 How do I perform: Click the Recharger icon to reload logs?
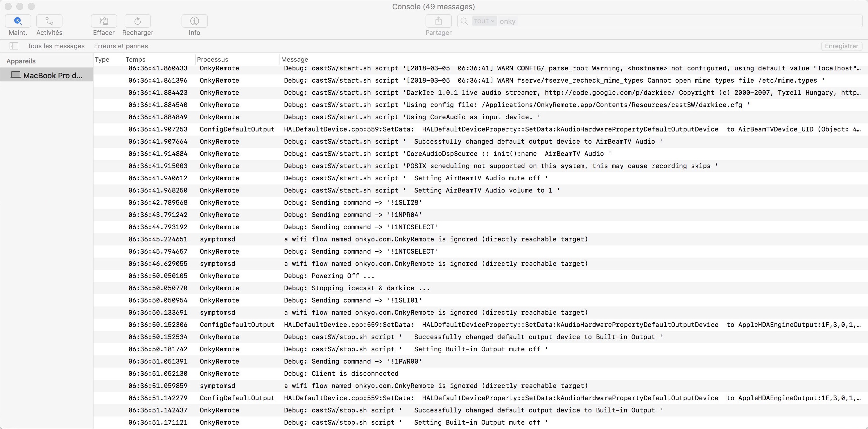[137, 21]
